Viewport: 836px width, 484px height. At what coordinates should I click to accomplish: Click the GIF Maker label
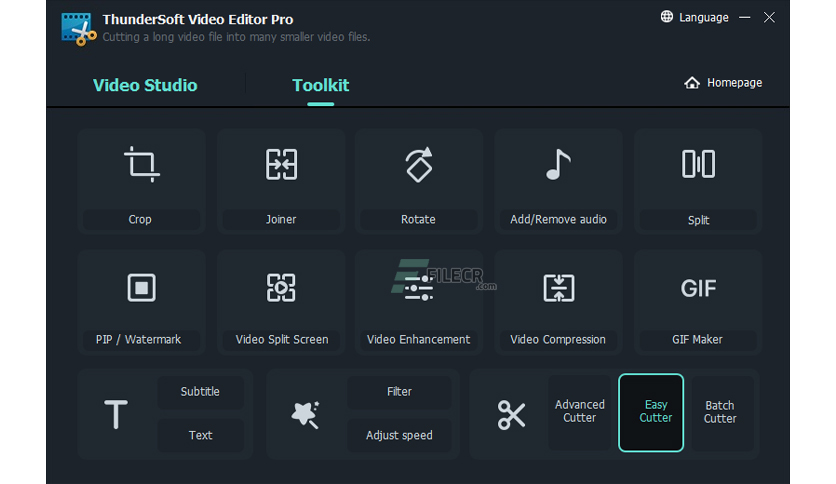(698, 340)
